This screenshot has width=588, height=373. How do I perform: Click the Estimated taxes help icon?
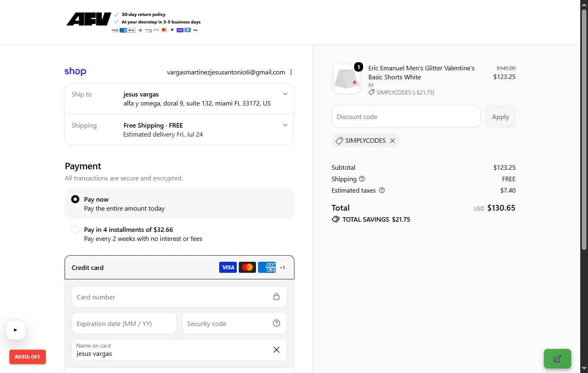(382, 190)
